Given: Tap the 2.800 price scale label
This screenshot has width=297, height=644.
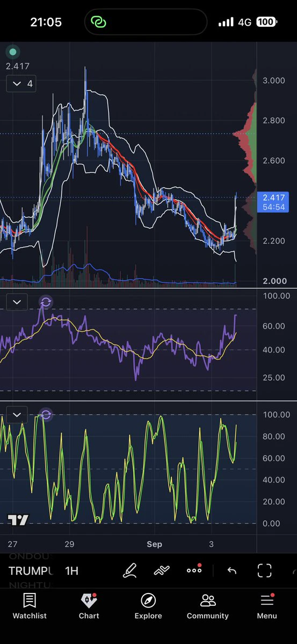Looking at the screenshot, I should coord(274,121).
